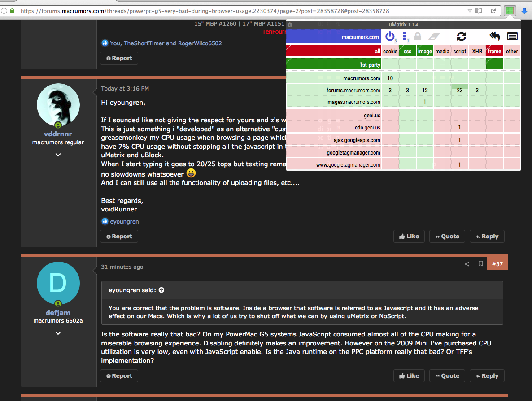Open the macrumors.com scope selector in uMatrix
Screen dimensions: 532x401
(x=334, y=37)
